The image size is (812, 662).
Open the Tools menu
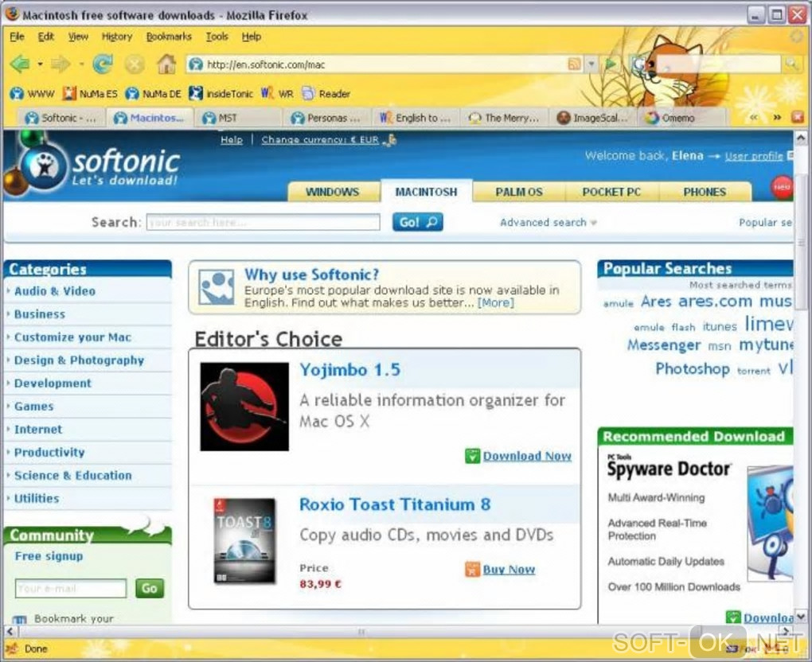(x=217, y=37)
